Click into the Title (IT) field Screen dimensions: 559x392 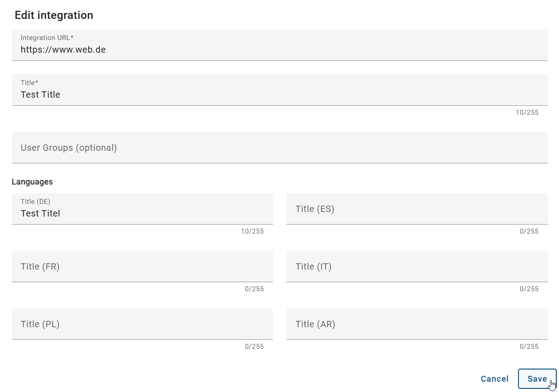coord(417,266)
